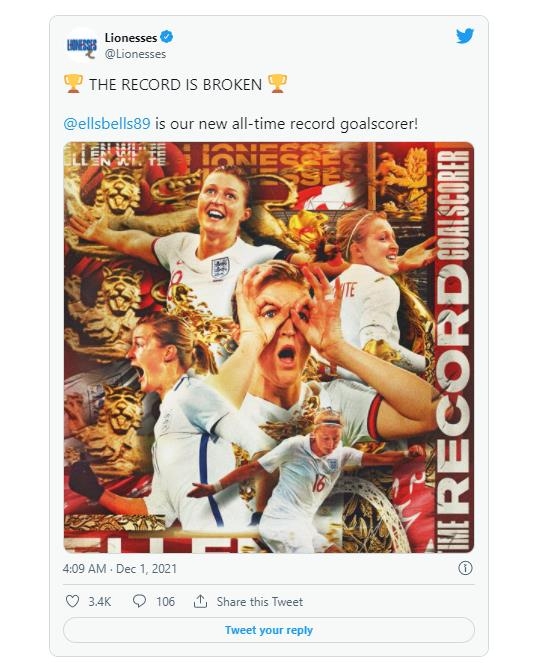The image size is (549, 670).
Task: Click the Tweet your reply button
Action: coord(269,630)
